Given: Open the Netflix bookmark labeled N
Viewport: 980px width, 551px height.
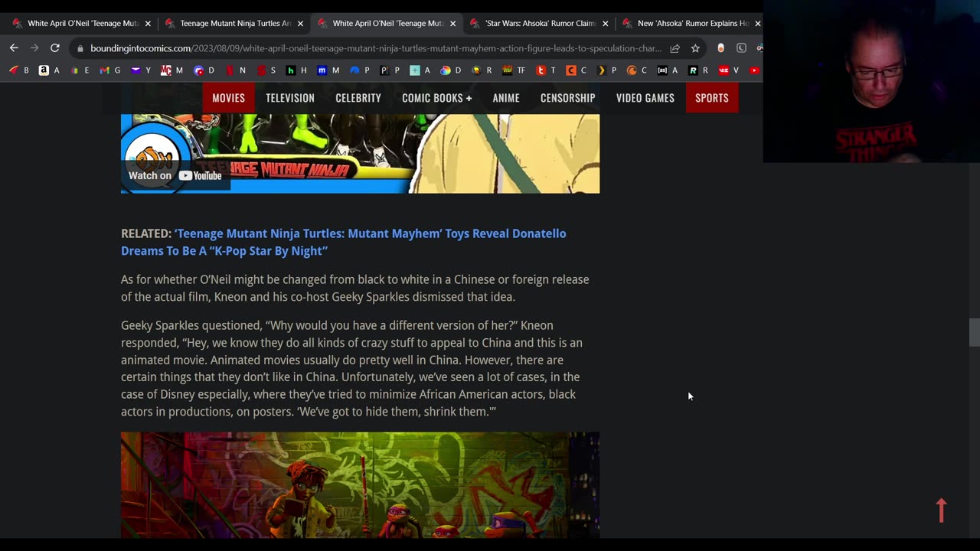Looking at the screenshot, I should (x=235, y=70).
